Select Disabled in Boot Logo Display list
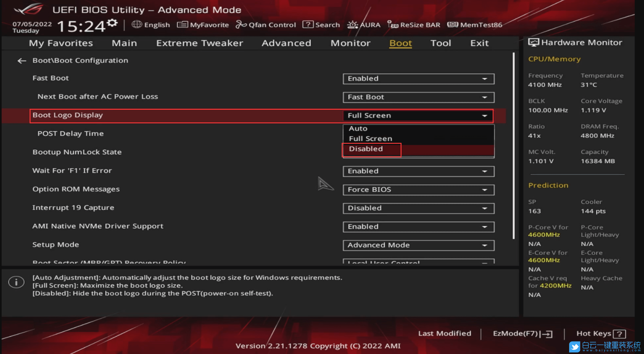644x354 pixels. [x=366, y=149]
